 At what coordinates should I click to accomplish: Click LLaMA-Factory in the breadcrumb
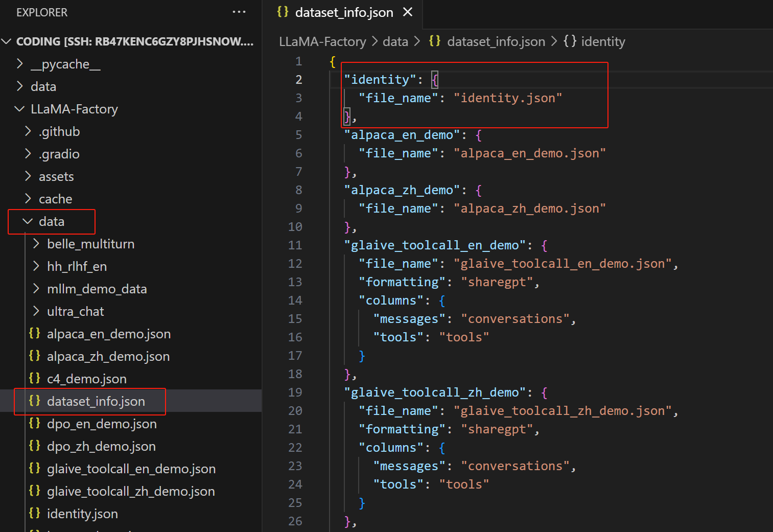tap(322, 41)
